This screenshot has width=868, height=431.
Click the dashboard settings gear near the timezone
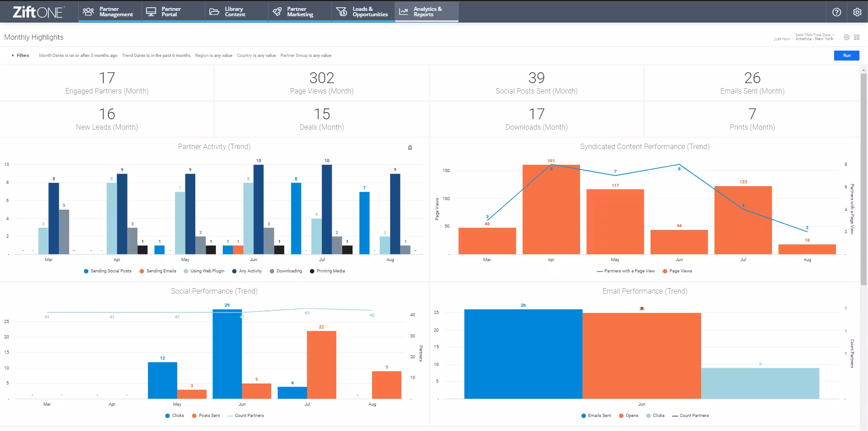pos(846,37)
